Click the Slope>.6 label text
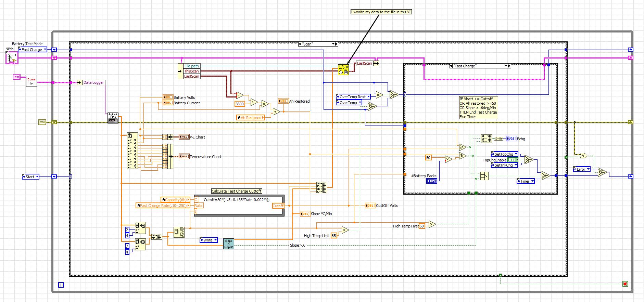 coord(298,245)
